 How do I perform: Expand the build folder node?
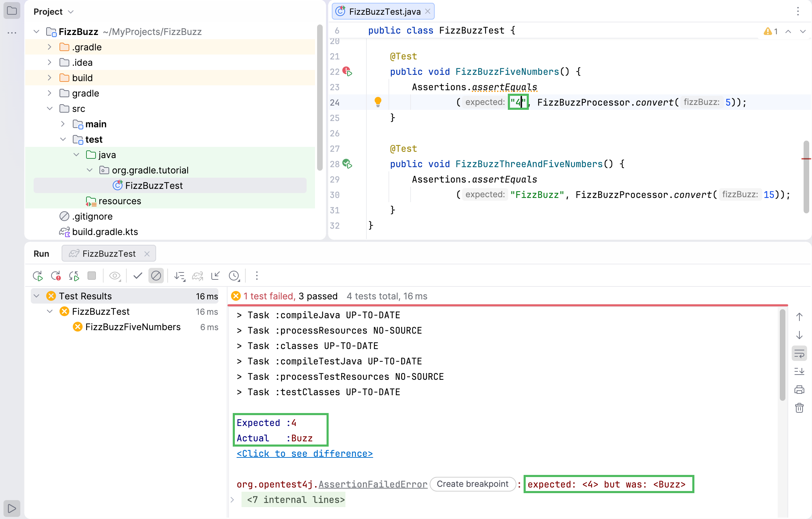pos(49,78)
